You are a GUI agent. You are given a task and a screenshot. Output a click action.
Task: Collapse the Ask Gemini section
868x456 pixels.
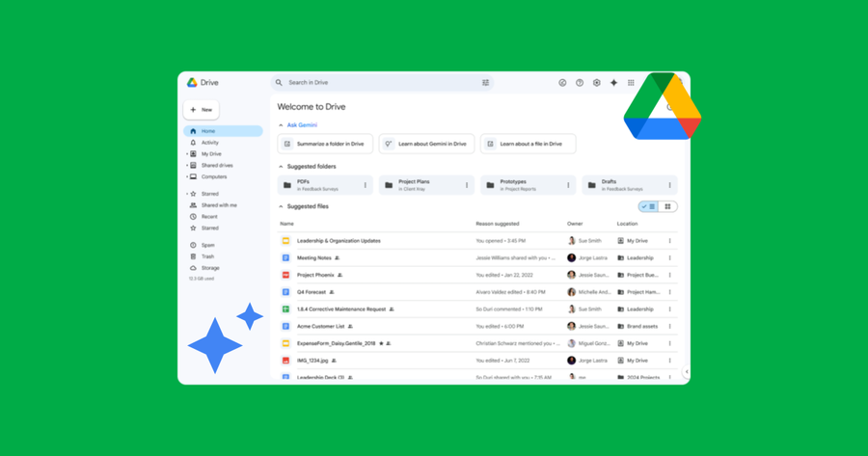tap(281, 125)
